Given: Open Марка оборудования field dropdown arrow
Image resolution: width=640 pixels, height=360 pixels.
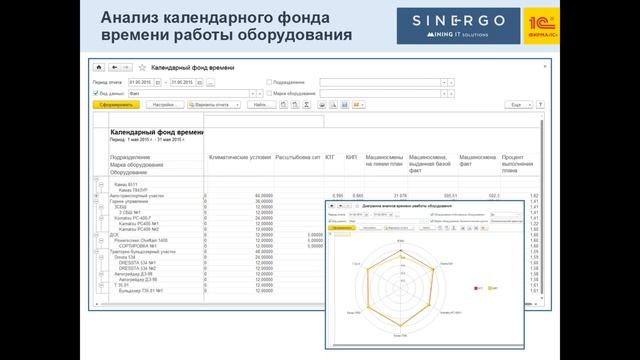Looking at the screenshot, I should pos(444,93).
